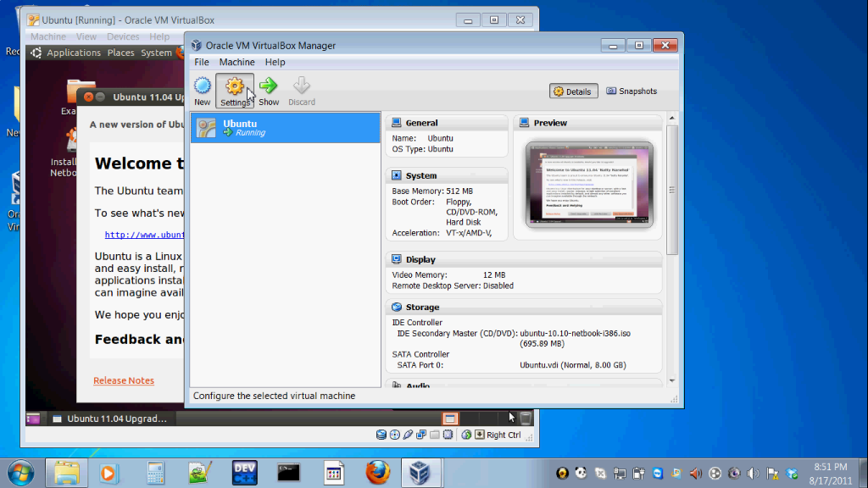868x488 pixels.
Task: Open Help menu in Ubuntu VM window
Action: 159,36
